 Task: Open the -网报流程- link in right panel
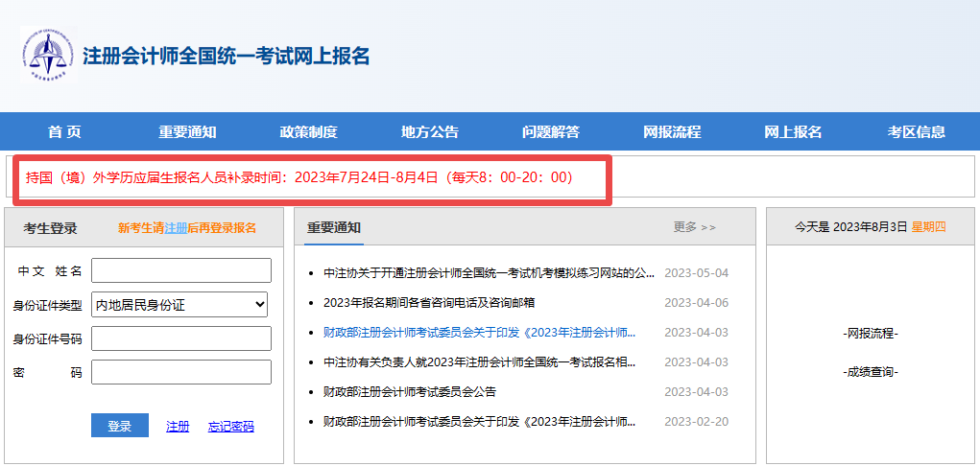pos(871,334)
